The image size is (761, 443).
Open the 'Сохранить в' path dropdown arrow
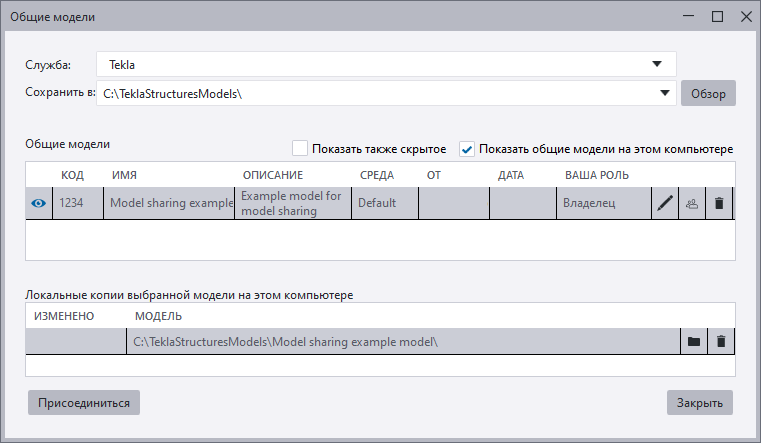(x=666, y=94)
